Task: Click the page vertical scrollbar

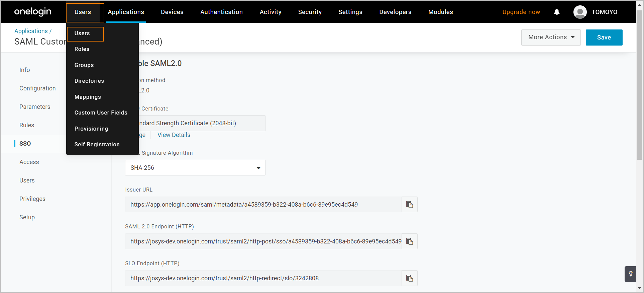Action: click(639, 85)
